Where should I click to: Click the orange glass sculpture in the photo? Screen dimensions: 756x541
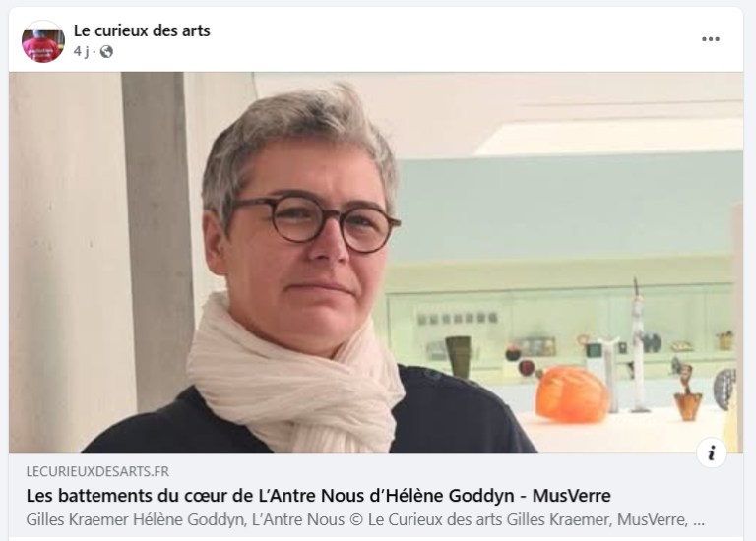coord(572,393)
